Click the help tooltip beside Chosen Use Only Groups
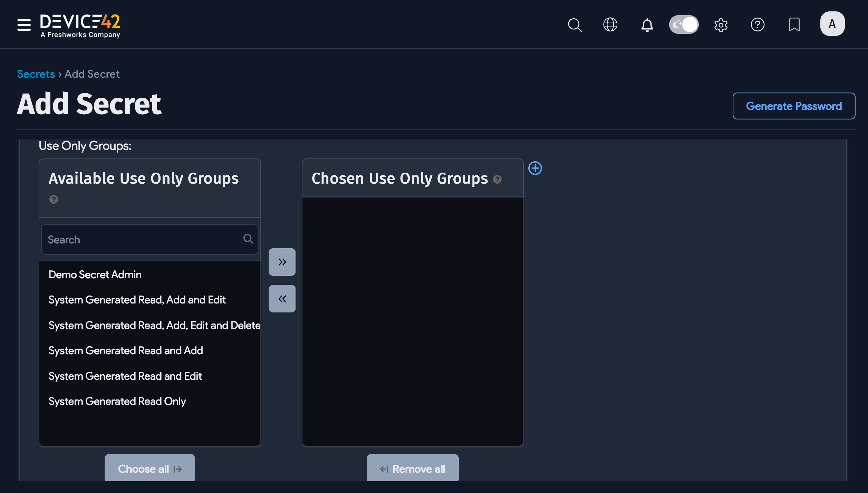The height and width of the screenshot is (493, 868). (x=497, y=179)
